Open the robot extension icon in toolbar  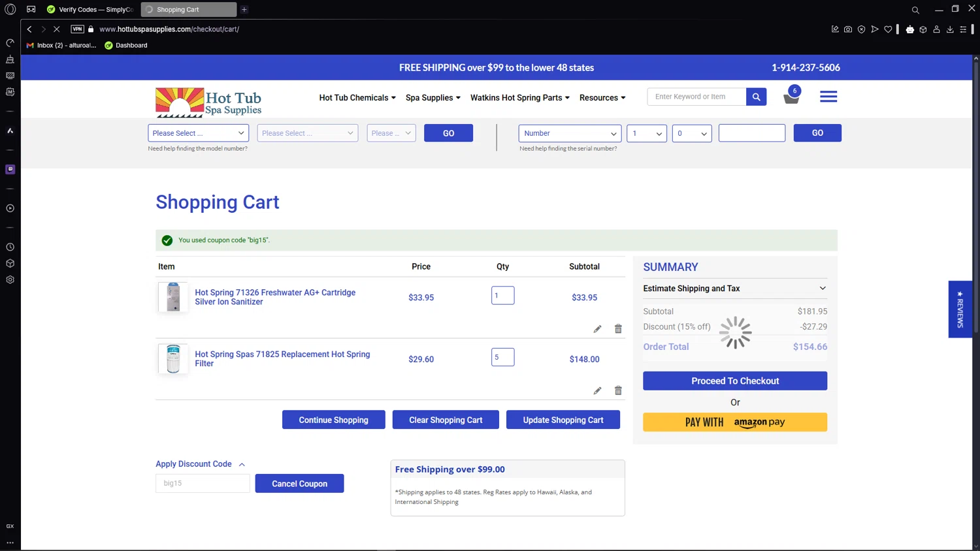910,29
